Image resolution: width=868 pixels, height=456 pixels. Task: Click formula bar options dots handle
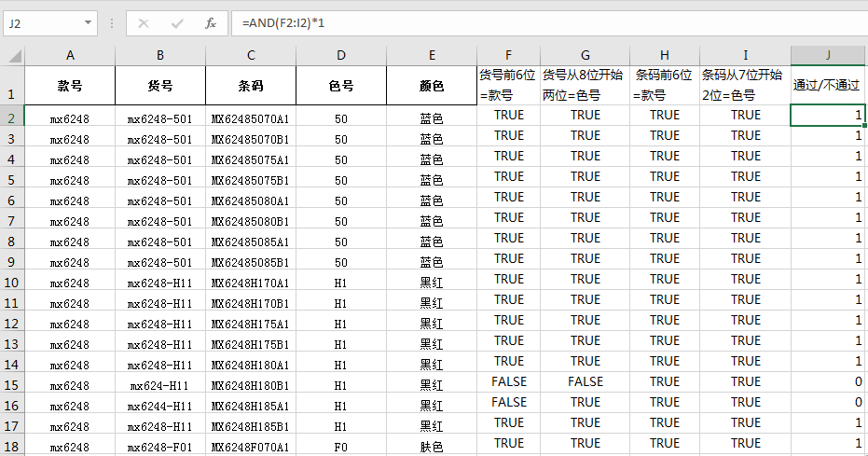tap(112, 23)
